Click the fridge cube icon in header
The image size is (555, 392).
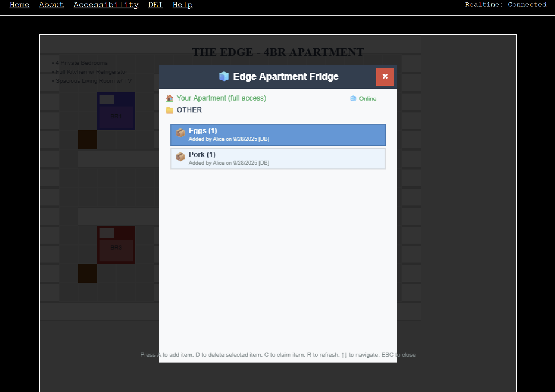(x=224, y=77)
